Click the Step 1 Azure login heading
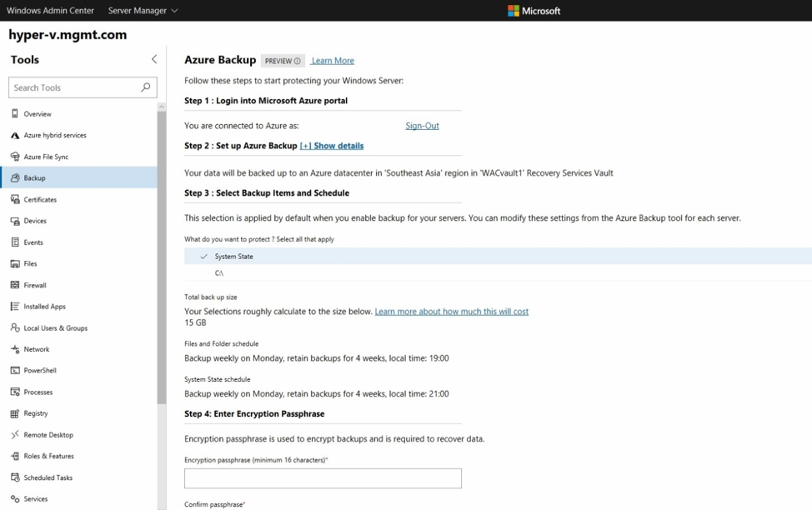 (266, 101)
